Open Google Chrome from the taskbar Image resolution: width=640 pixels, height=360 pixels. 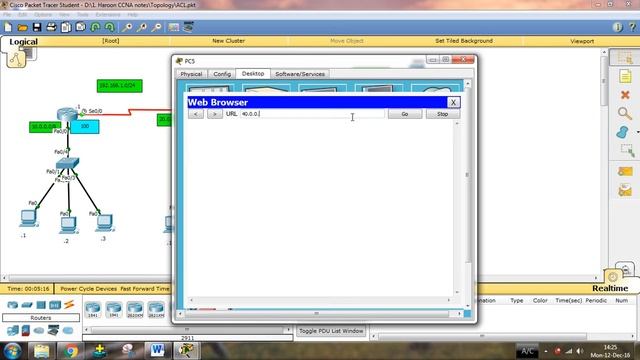coord(71,351)
